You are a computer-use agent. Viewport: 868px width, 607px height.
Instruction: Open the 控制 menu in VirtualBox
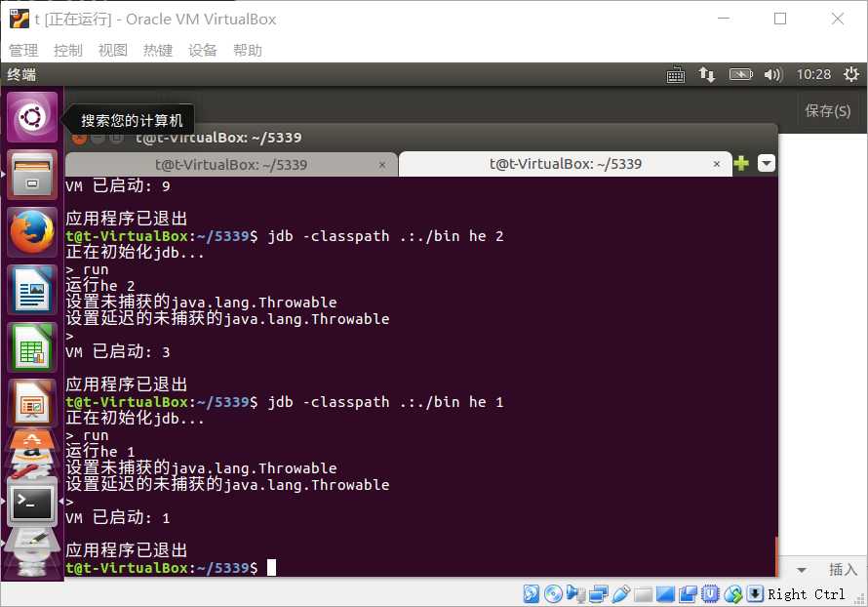(68, 51)
